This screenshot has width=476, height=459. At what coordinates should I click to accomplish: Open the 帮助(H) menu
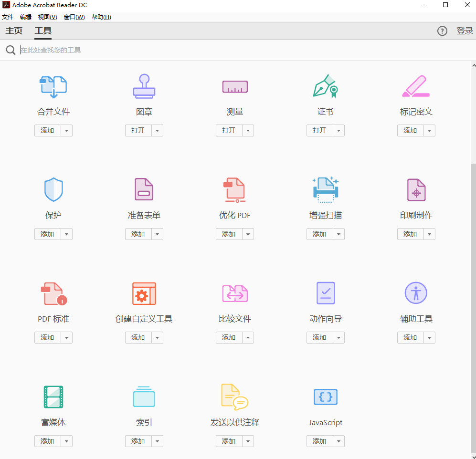101,17
